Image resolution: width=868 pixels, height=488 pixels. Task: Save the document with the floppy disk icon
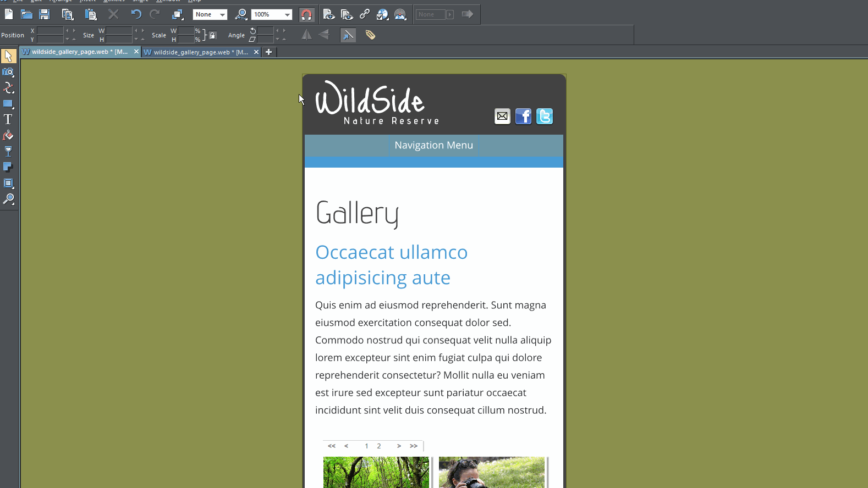pos(45,14)
